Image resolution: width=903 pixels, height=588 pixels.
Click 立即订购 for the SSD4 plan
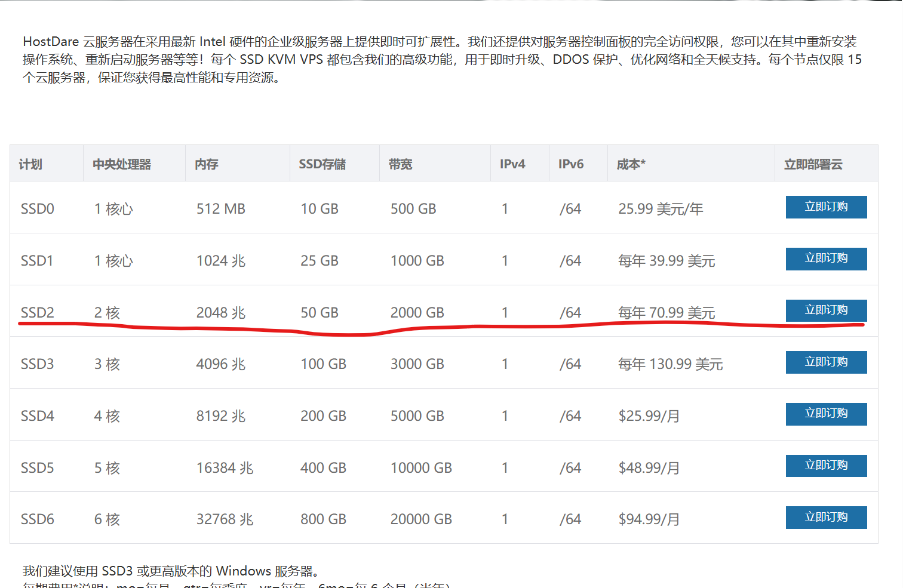pos(826,414)
